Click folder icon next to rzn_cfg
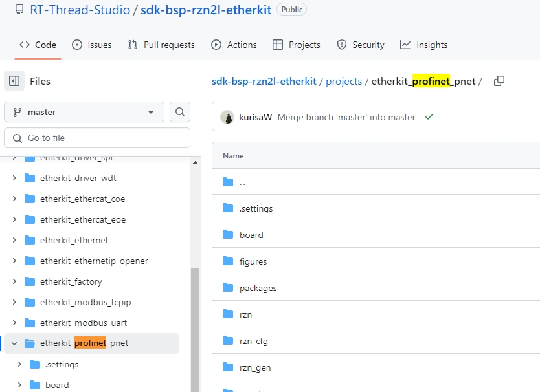Screen dimensions: 540x392 (x=228, y=340)
